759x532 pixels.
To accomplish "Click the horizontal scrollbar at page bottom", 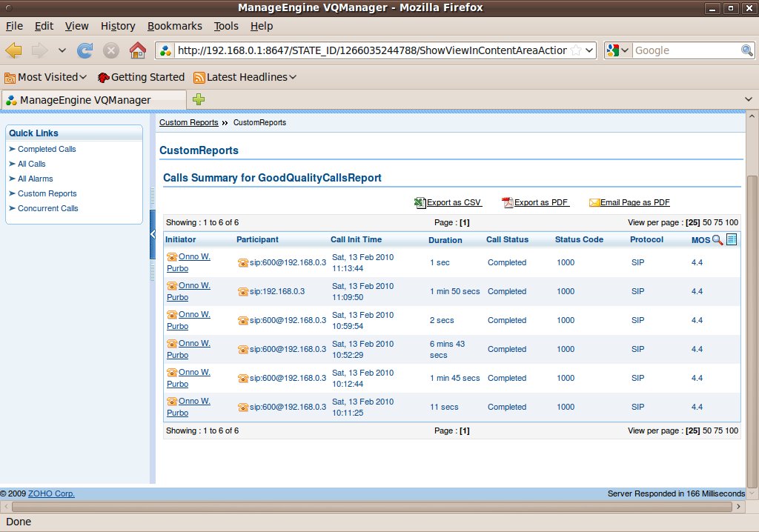I will [371, 506].
